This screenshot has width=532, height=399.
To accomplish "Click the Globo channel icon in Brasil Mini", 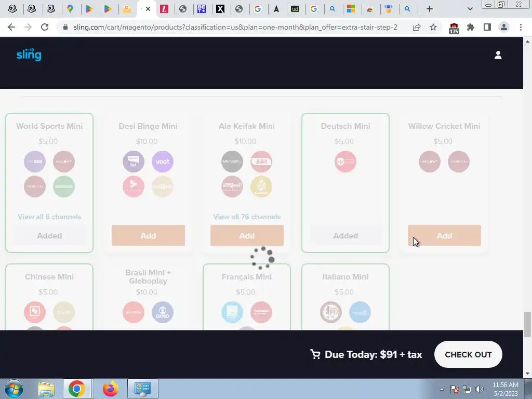I will [163, 312].
